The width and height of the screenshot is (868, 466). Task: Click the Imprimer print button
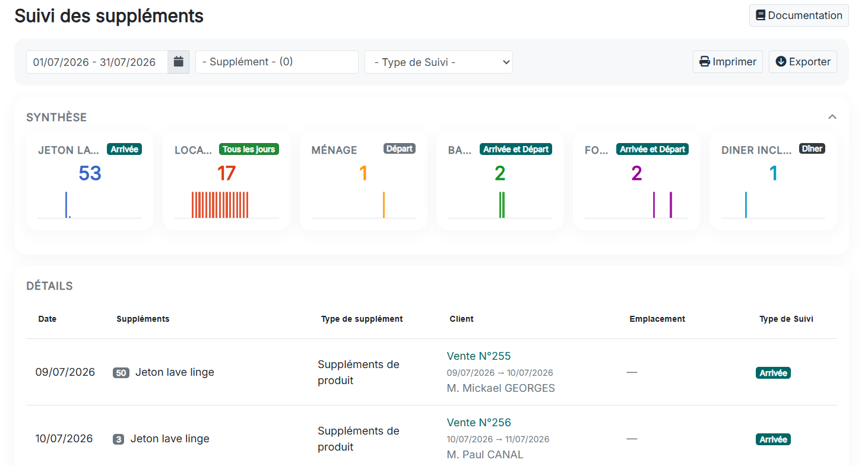pyautogui.click(x=727, y=62)
